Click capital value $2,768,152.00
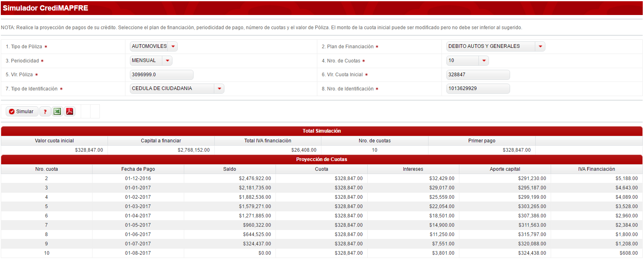Image resolution: width=644 pixels, height=260 pixels. coord(194,150)
